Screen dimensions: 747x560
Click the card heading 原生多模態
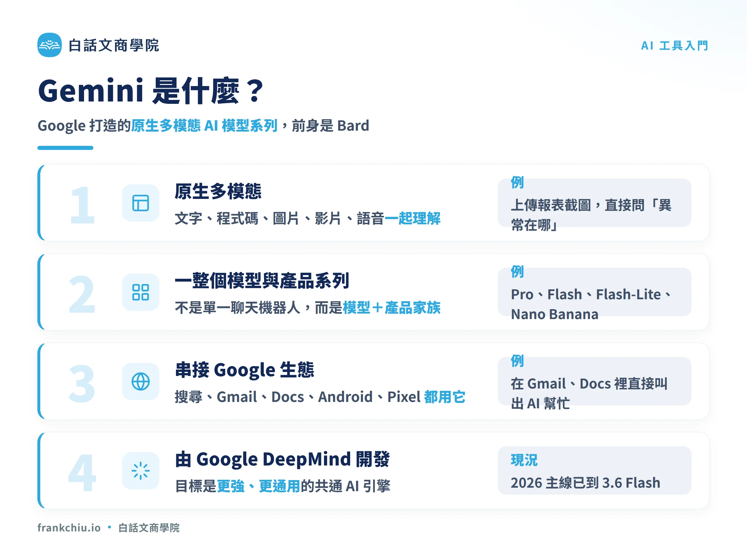click(x=218, y=191)
